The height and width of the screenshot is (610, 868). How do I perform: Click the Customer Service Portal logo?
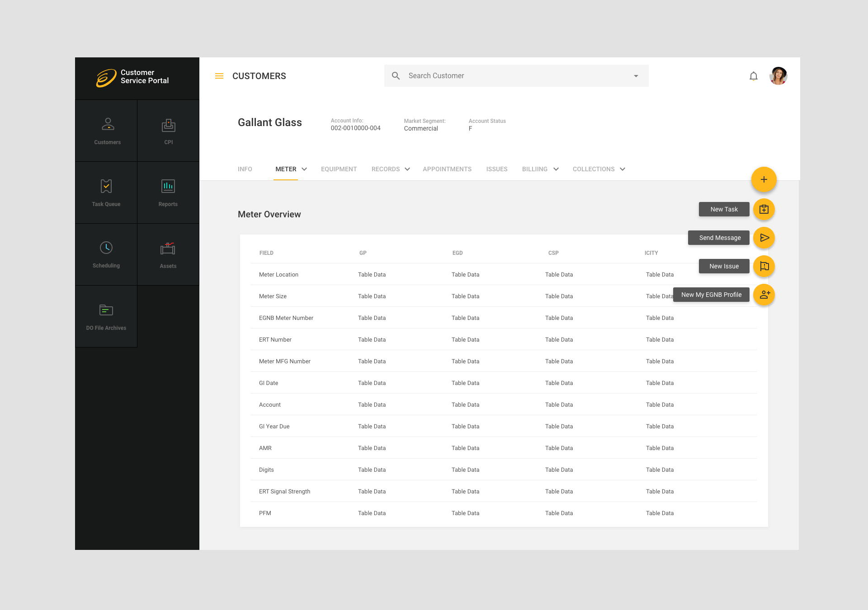[132, 77]
